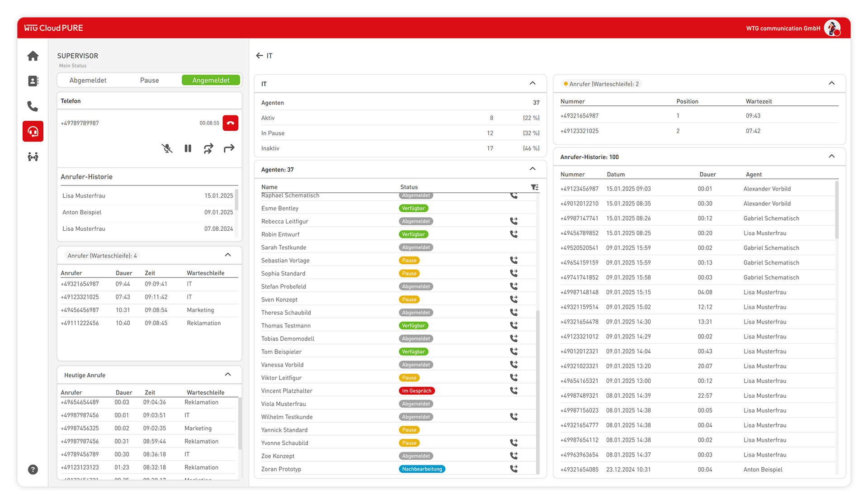The image size is (868, 504).
Task: Collapse the Heutige Anrufe panel
Action: (228, 375)
